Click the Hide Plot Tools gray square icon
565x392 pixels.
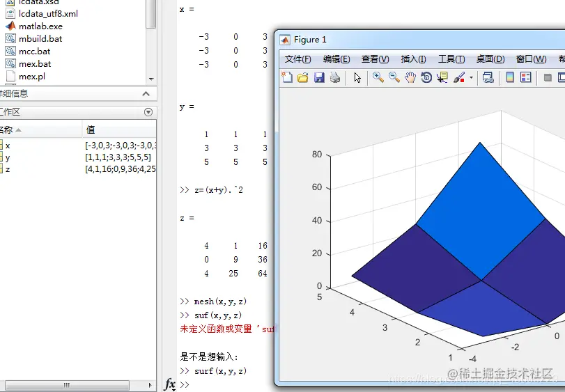click(x=548, y=78)
